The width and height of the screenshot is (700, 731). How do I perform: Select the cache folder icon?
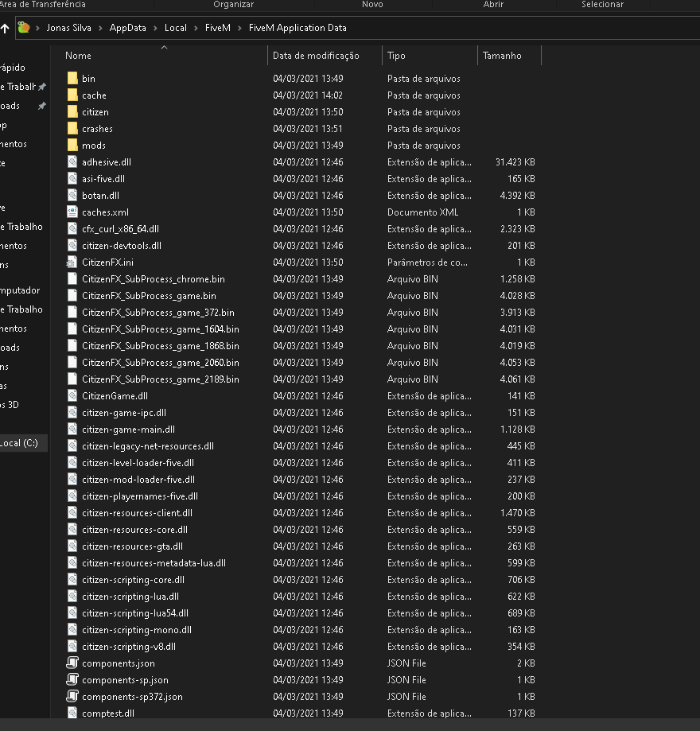(x=72, y=95)
